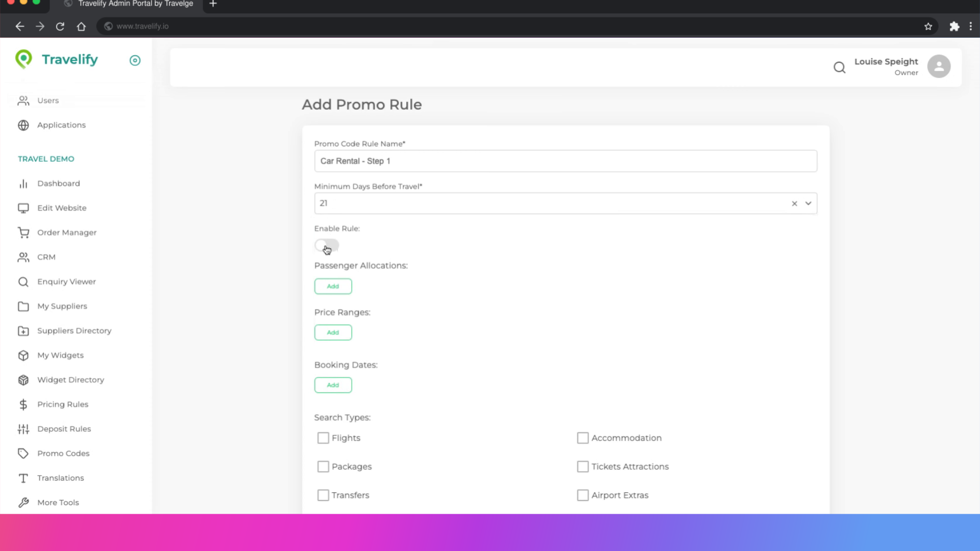Open Order Manager in sidebar
Screen dimensions: 980x551
pyautogui.click(x=66, y=233)
